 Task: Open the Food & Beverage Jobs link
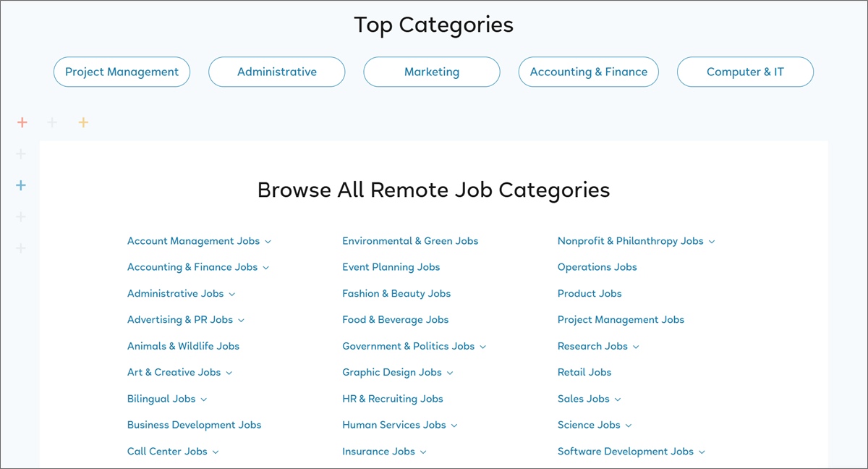tap(395, 319)
